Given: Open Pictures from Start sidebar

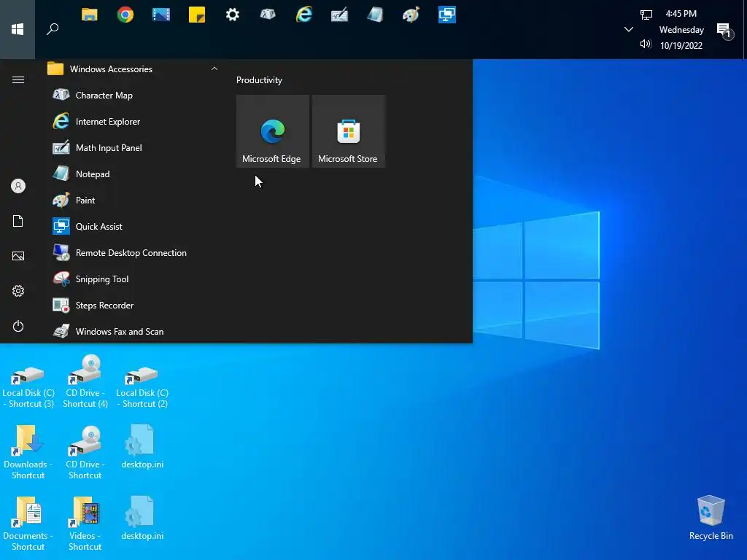Looking at the screenshot, I should (18, 256).
